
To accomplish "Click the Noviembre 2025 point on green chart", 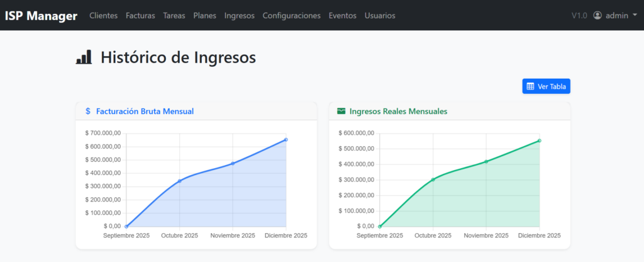I will (x=486, y=162).
